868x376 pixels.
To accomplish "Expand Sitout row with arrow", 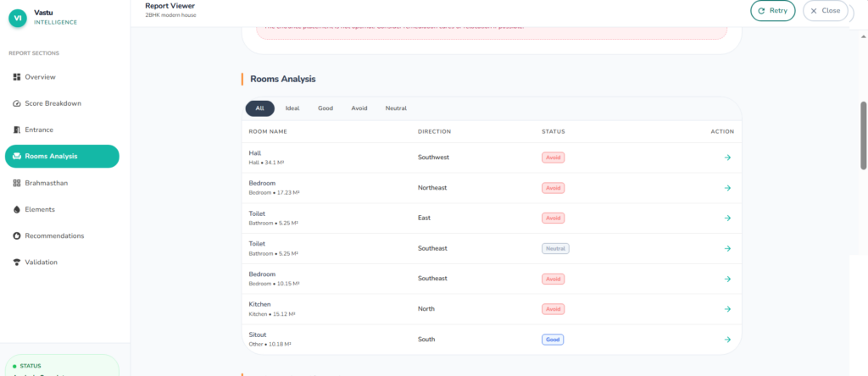I will (x=727, y=340).
